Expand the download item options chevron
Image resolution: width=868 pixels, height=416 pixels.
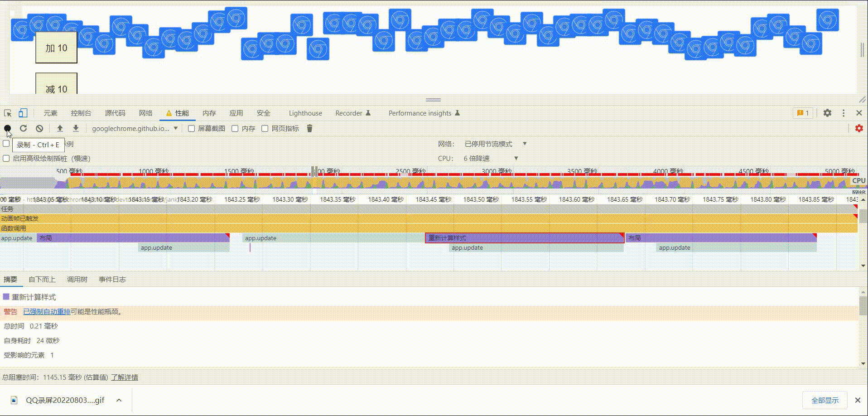click(x=119, y=400)
